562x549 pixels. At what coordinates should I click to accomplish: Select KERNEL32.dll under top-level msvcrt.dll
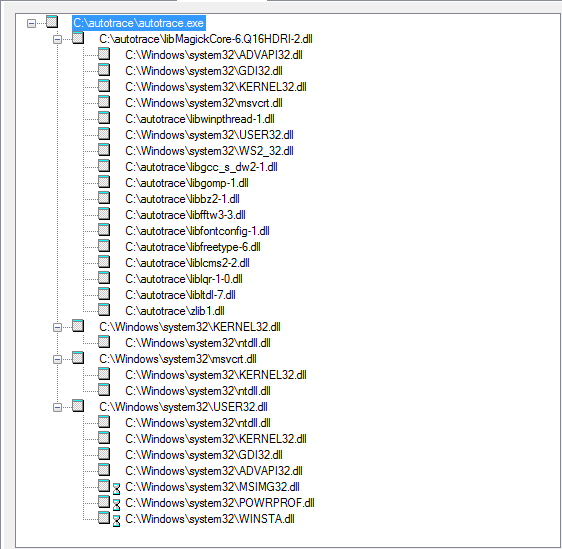pyautogui.click(x=216, y=375)
